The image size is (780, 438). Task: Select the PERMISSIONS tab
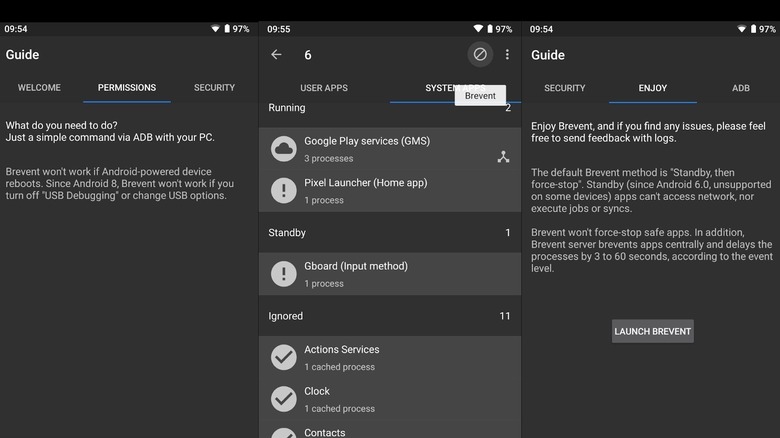[x=127, y=88]
